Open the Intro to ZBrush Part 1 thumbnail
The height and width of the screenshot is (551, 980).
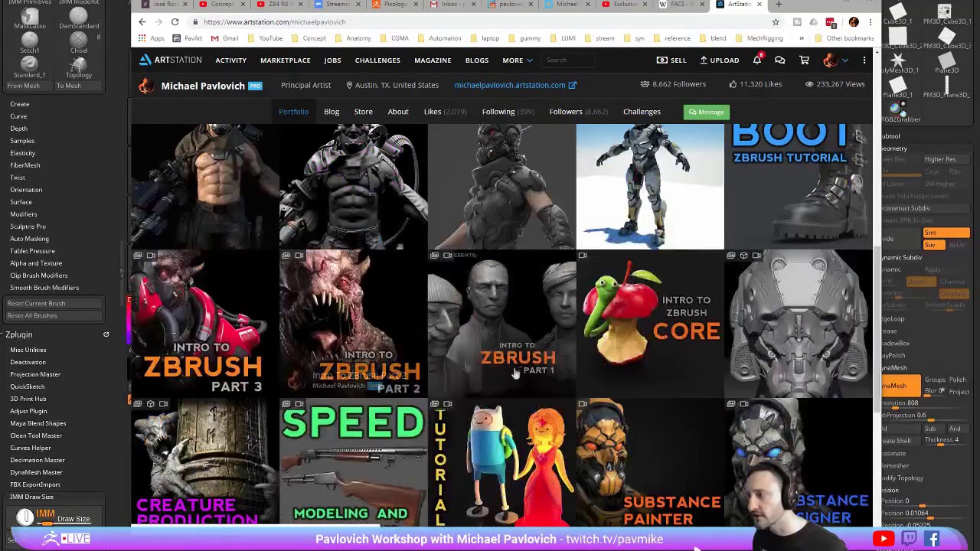[501, 324]
